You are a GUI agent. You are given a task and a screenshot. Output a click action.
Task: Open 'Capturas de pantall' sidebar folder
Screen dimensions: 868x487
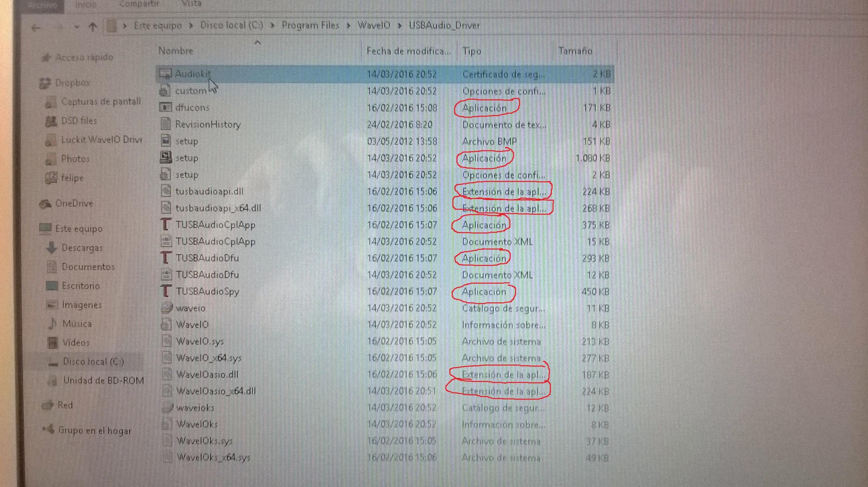point(101,102)
